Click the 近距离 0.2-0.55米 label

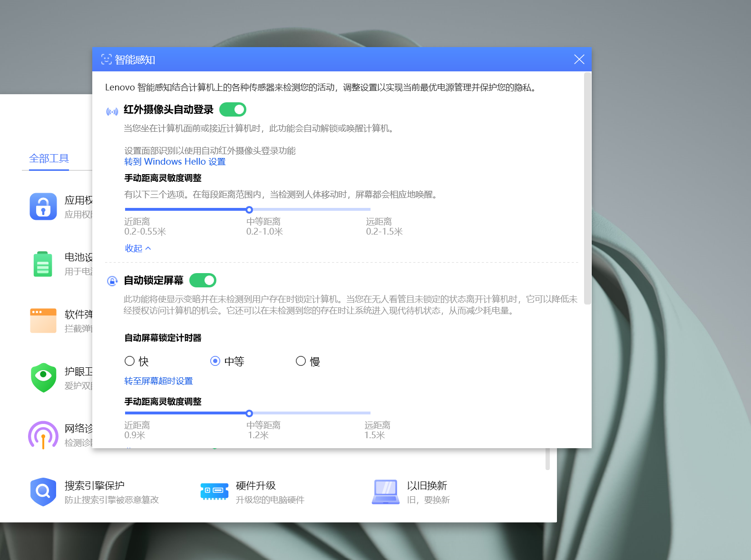coord(145,226)
